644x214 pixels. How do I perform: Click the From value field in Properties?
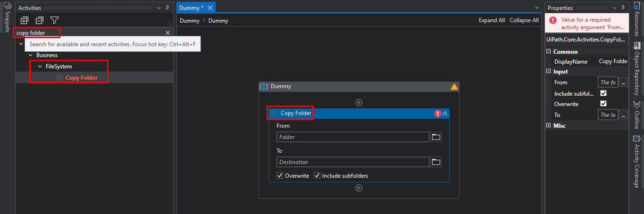point(608,82)
